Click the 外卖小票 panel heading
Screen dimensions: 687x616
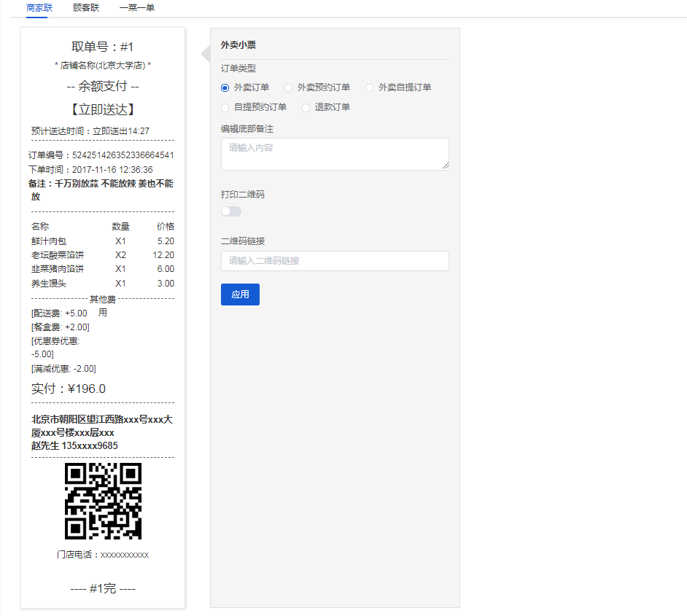[238, 45]
